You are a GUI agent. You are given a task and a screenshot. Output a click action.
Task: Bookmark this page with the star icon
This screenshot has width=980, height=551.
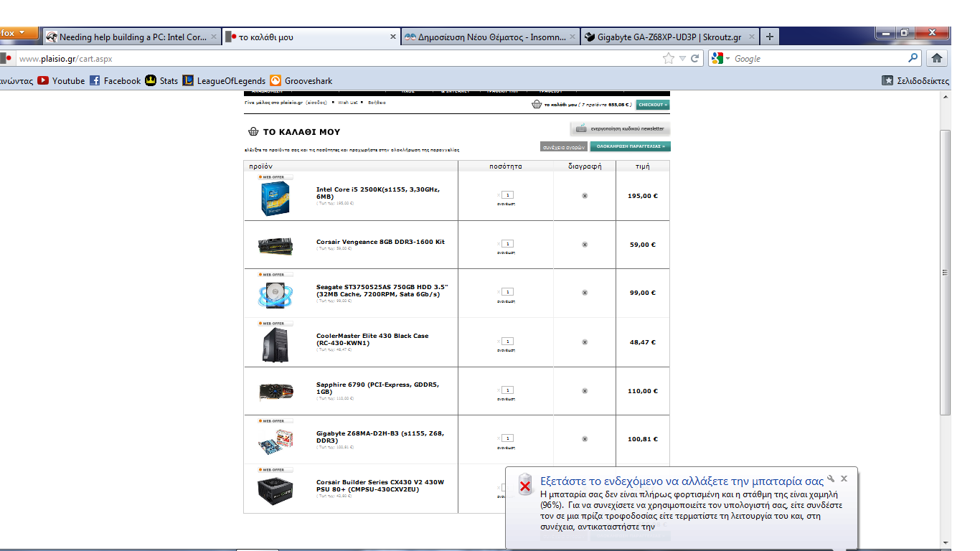click(x=669, y=59)
